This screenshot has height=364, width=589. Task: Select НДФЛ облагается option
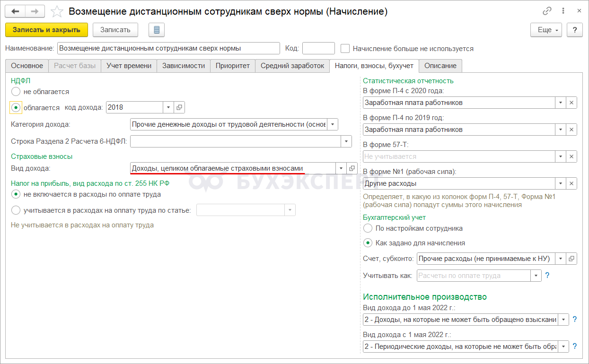tap(16, 107)
